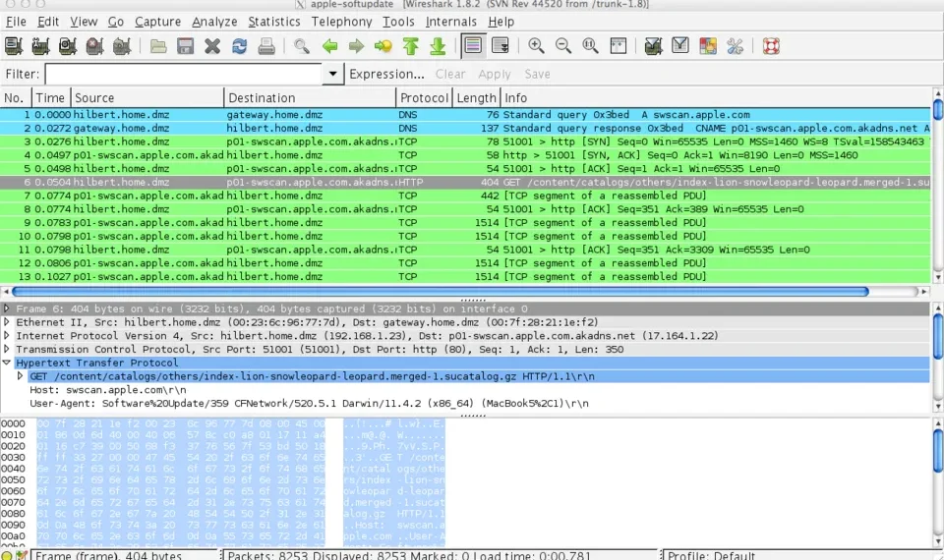Open the File menu
The width and height of the screenshot is (944, 560).
pyautogui.click(x=16, y=22)
